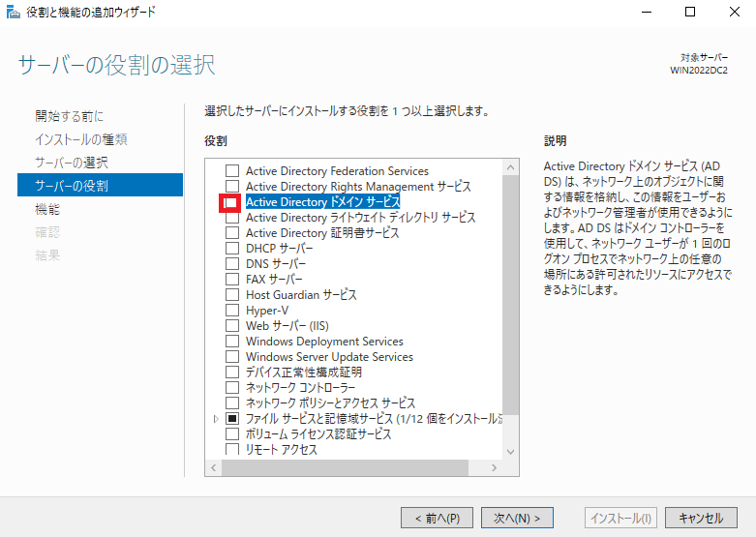Click 次へ(N) to continue
756x537 pixels.
517,518
